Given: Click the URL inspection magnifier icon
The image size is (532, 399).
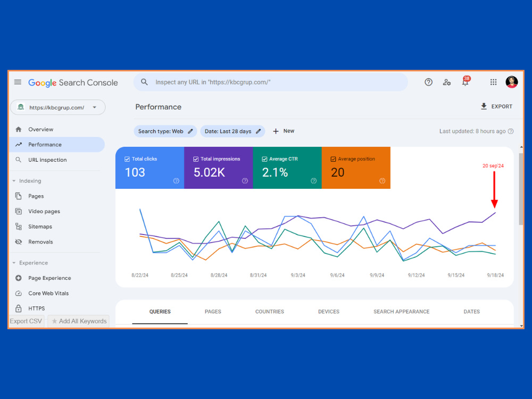Looking at the screenshot, I should click(19, 160).
